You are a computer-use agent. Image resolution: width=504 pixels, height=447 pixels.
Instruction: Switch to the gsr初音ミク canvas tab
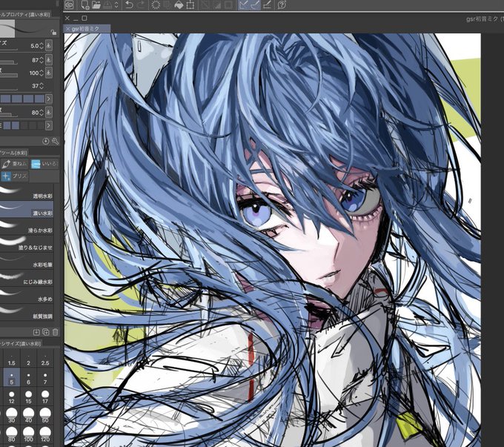[x=87, y=29]
